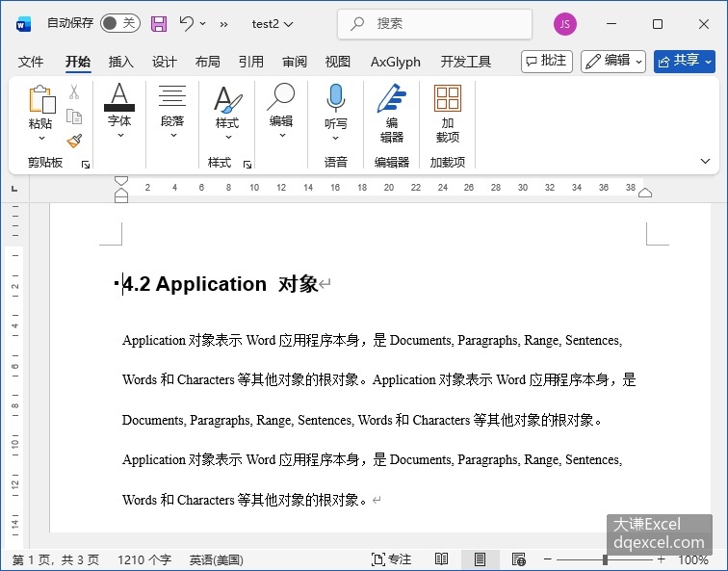Click the copy icon
The height and width of the screenshot is (571, 728).
coord(74,117)
